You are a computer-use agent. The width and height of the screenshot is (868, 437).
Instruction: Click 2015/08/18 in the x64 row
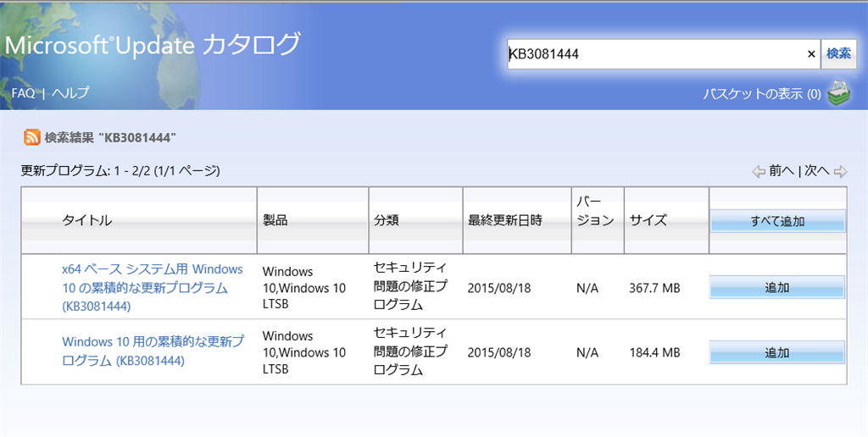click(498, 288)
